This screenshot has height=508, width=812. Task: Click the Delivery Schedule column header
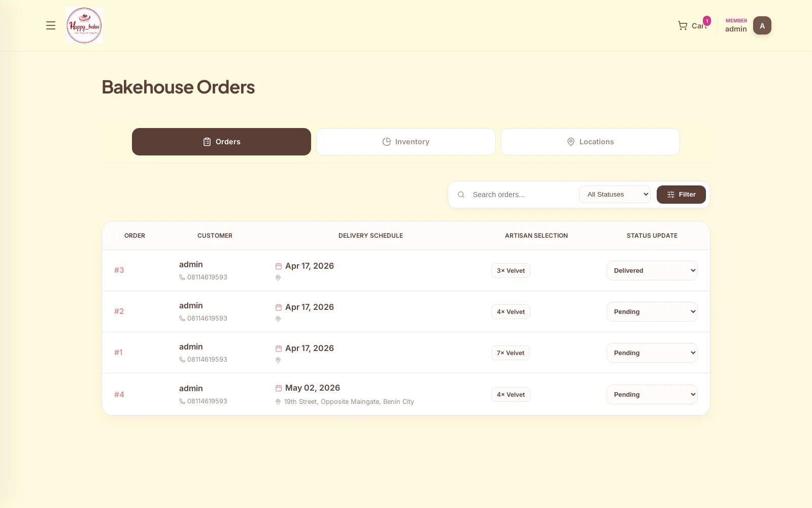click(x=370, y=236)
